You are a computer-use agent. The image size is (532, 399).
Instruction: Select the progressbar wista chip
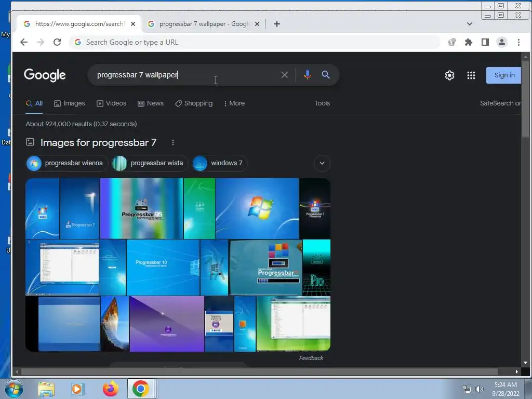tap(150, 163)
